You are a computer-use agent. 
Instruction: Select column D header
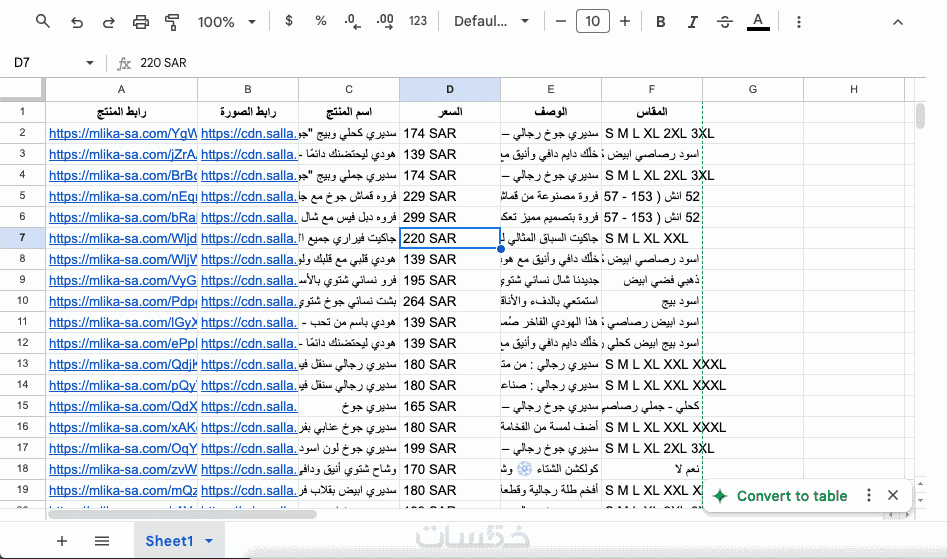450,89
